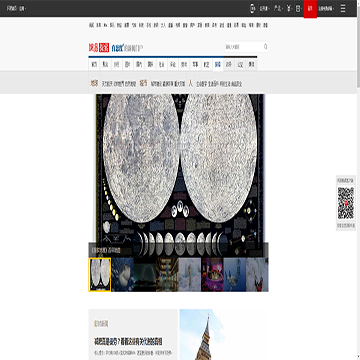Select the purple stadium thumbnail in the gallery strip
The height and width of the screenshot is (360, 360).
point(212,275)
